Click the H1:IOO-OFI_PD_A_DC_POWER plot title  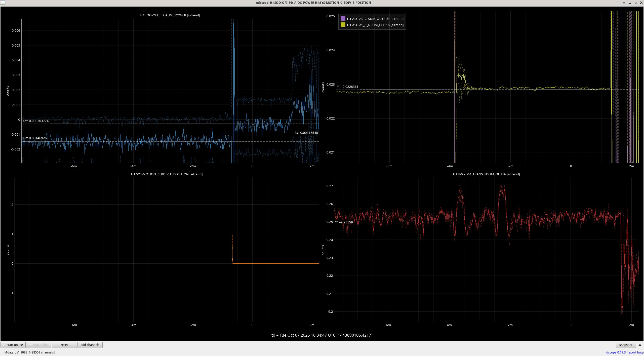coord(170,15)
